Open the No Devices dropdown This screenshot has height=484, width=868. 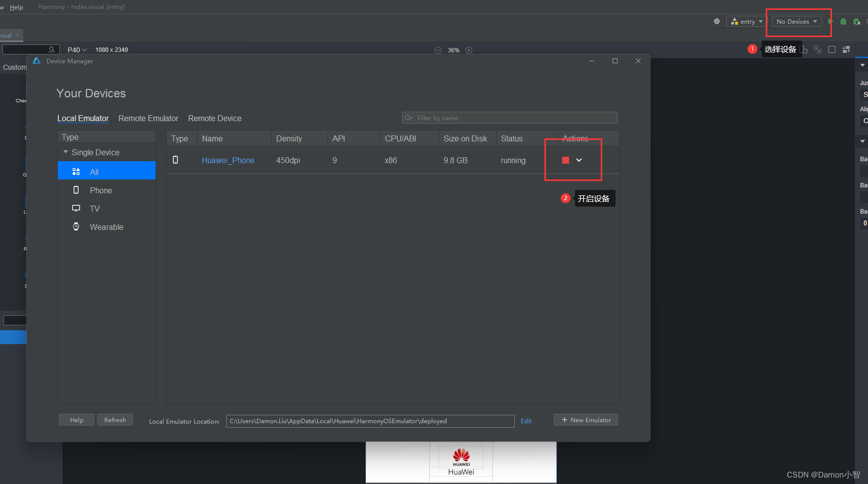coord(796,22)
